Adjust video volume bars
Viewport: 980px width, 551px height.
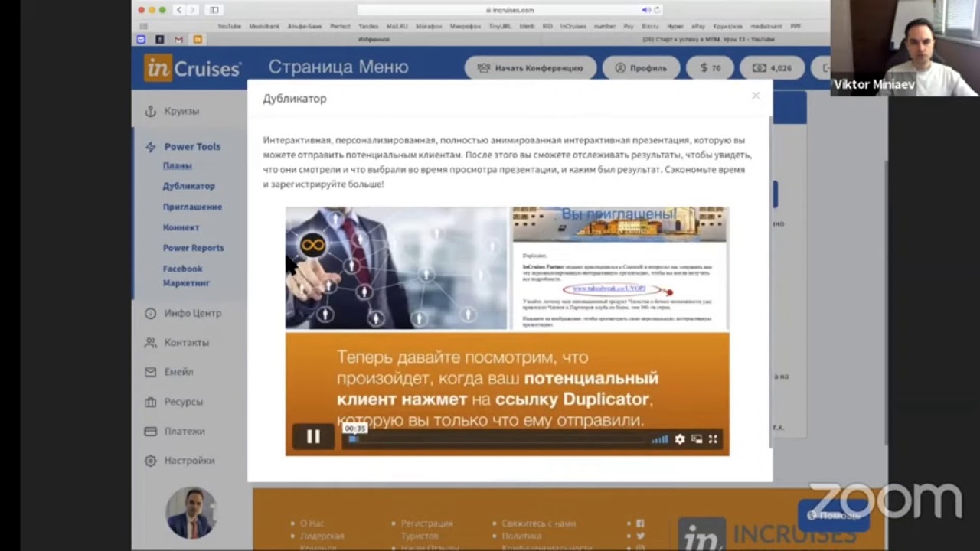(x=659, y=439)
